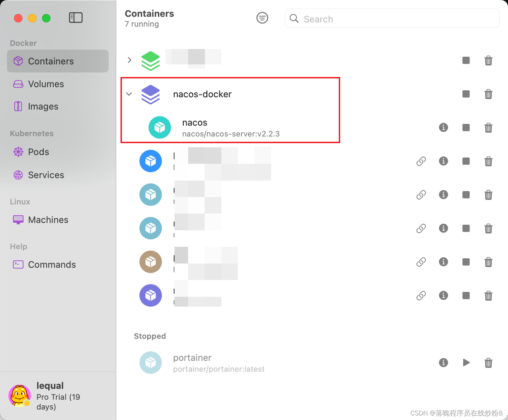Show info for the purple-icon container
Viewport: 508px width, 420px height.
[444, 295]
